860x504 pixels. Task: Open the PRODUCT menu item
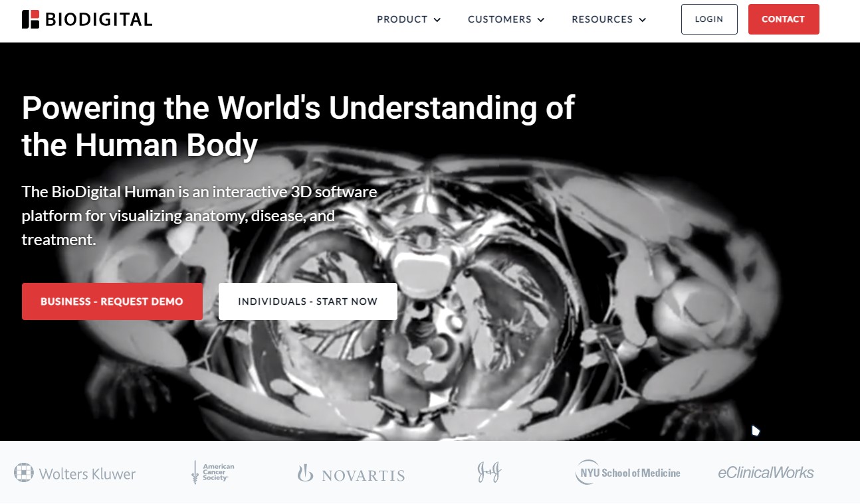[402, 19]
